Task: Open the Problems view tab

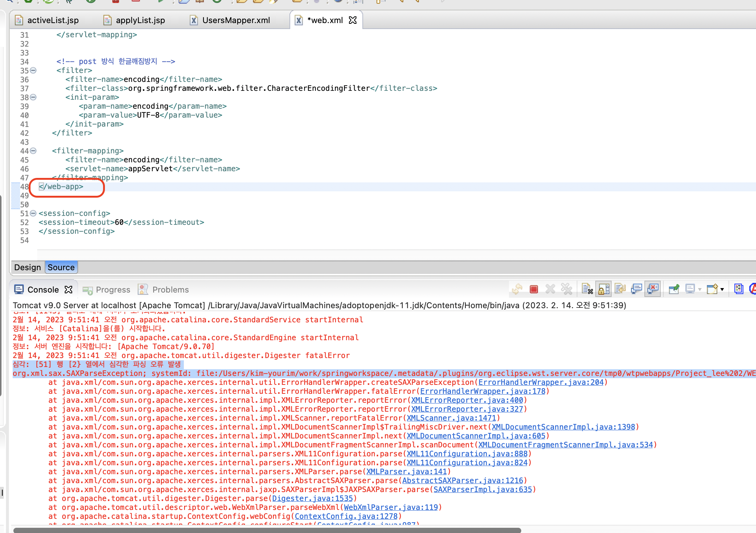Action: pos(170,290)
